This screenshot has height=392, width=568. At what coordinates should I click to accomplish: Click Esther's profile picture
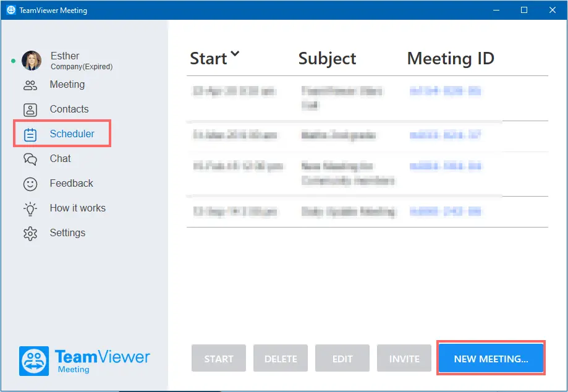(x=32, y=60)
